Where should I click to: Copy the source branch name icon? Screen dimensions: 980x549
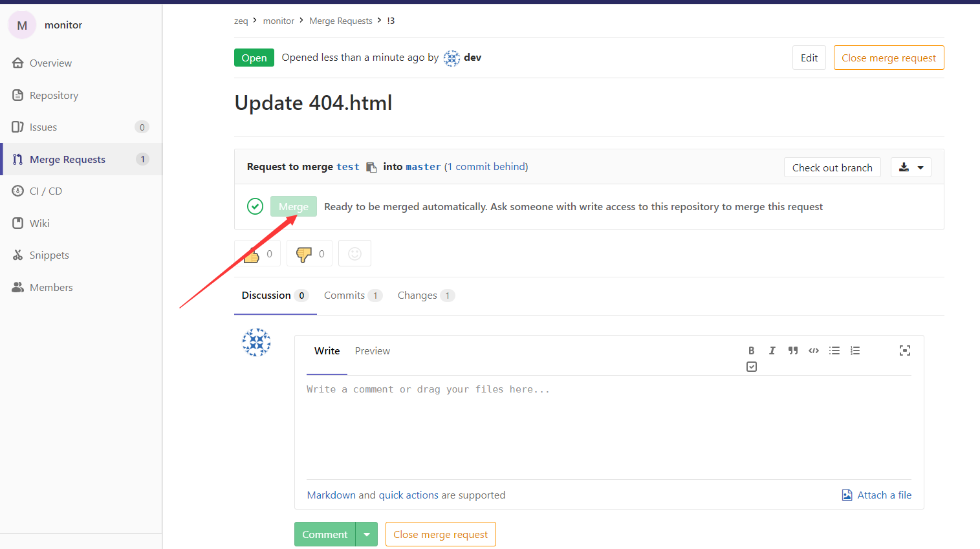[371, 167]
